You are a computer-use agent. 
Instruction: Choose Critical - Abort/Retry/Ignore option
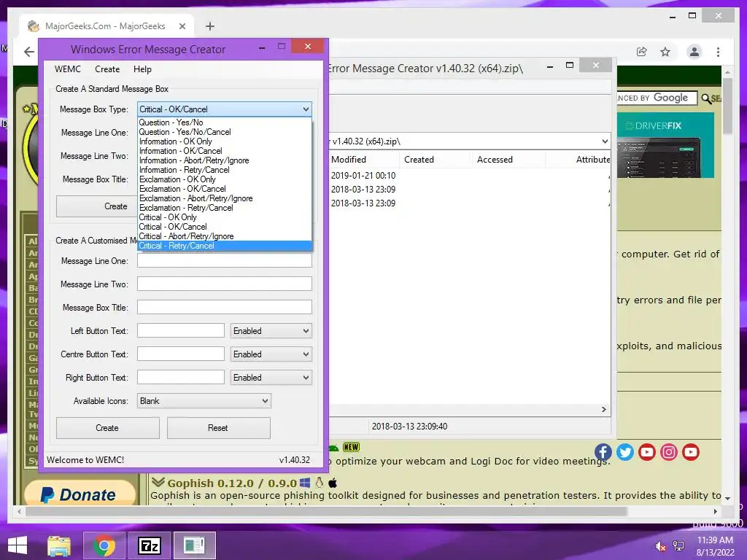coord(225,236)
